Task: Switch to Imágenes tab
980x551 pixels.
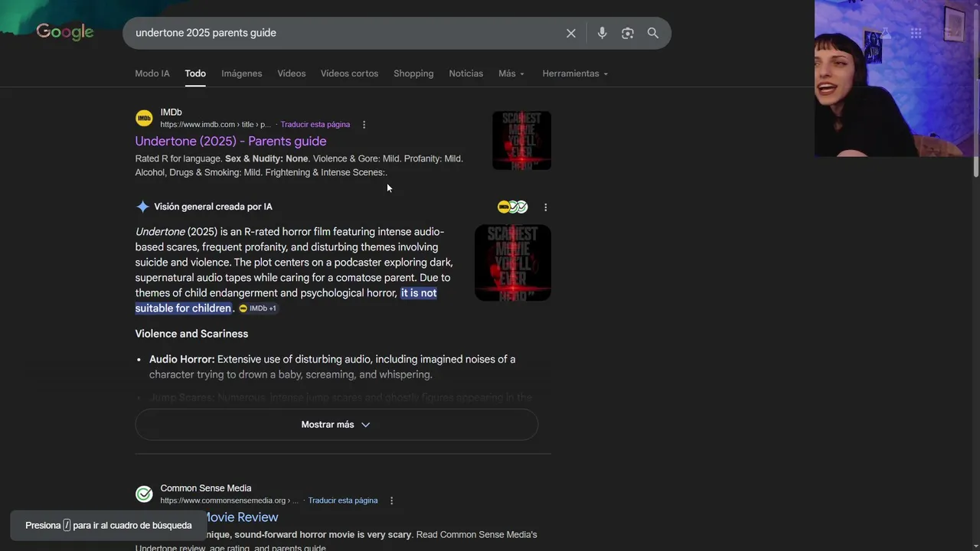Action: [x=242, y=73]
